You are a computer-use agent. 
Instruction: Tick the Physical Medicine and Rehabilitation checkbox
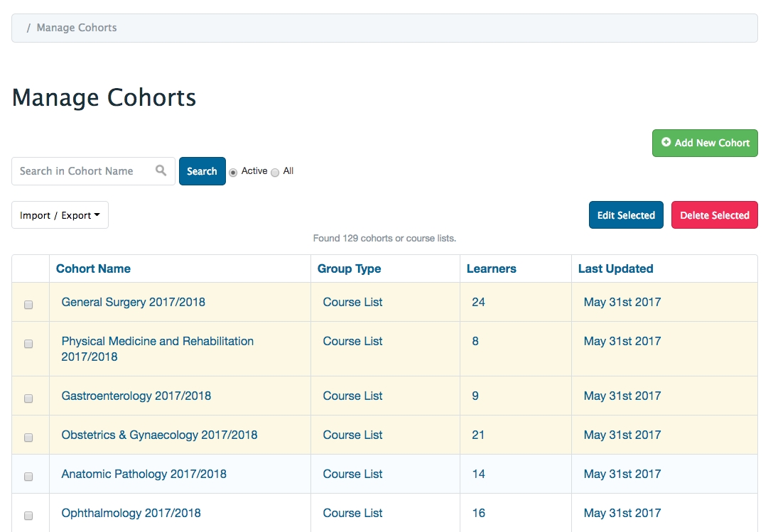pos(28,344)
